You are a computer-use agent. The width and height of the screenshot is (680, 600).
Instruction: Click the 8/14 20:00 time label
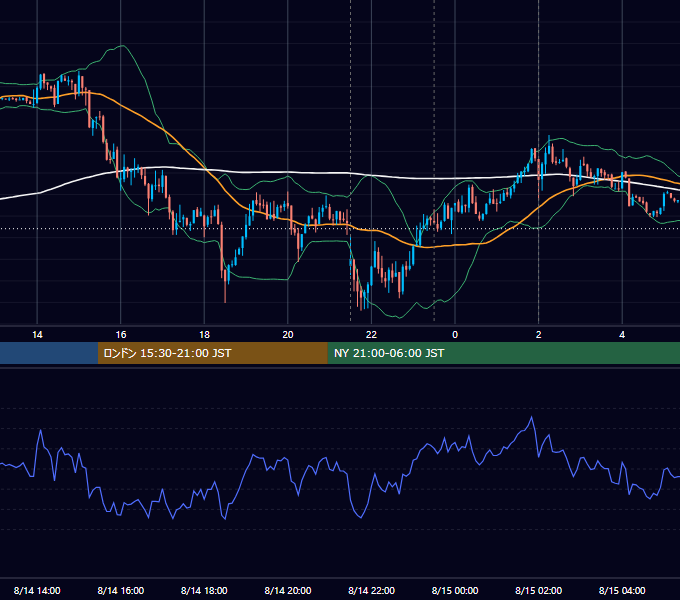[x=288, y=590]
